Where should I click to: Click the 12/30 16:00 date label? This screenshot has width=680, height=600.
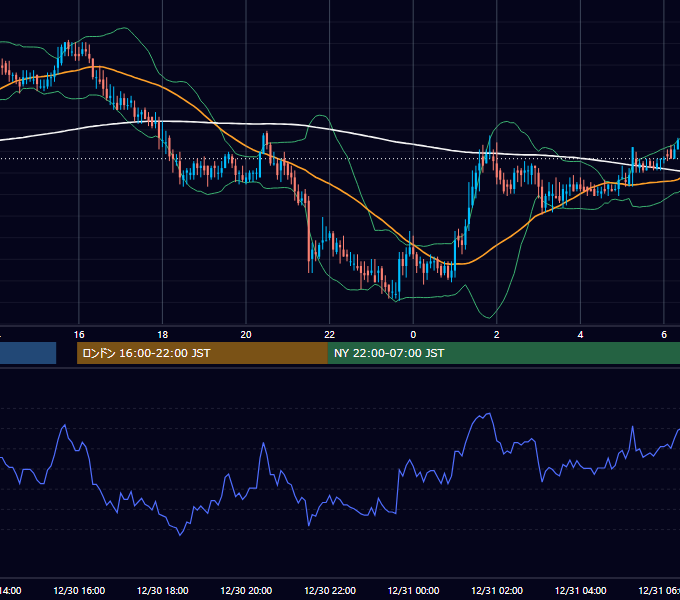pyautogui.click(x=79, y=590)
